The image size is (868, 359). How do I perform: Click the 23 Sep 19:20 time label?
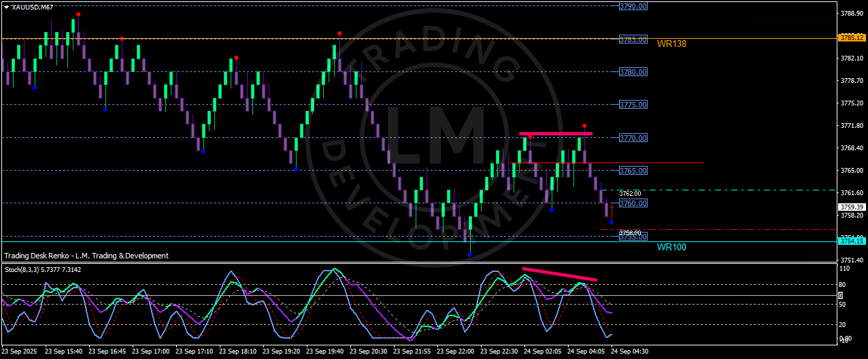pos(281,352)
